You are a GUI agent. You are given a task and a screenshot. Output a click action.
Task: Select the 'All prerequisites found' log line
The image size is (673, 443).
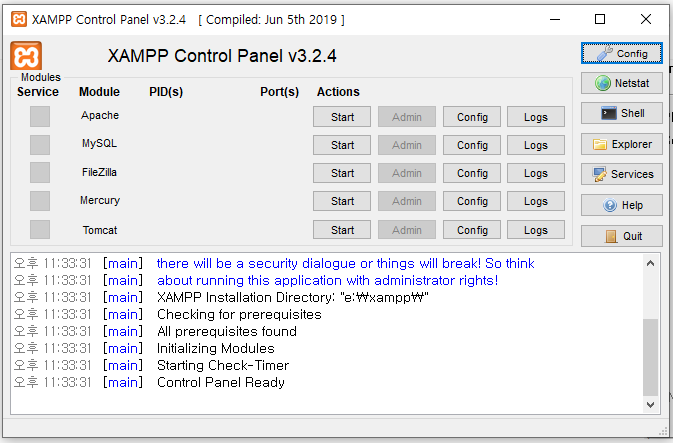pos(155,331)
